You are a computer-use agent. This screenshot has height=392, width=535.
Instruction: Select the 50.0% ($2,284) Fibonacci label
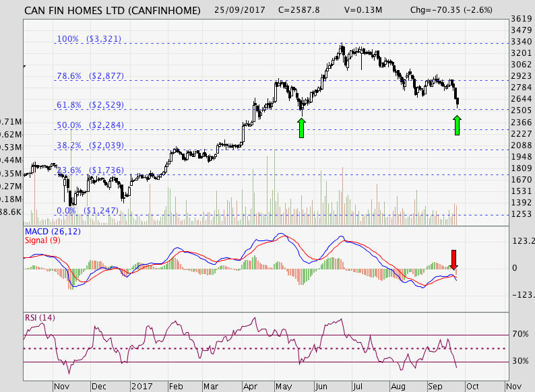click(90, 125)
